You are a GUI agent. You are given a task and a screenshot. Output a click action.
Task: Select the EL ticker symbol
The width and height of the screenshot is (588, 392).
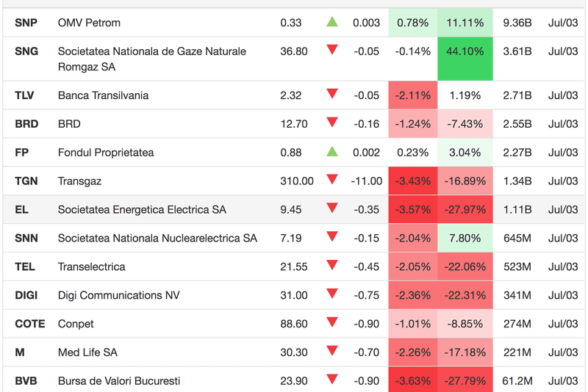(x=21, y=210)
